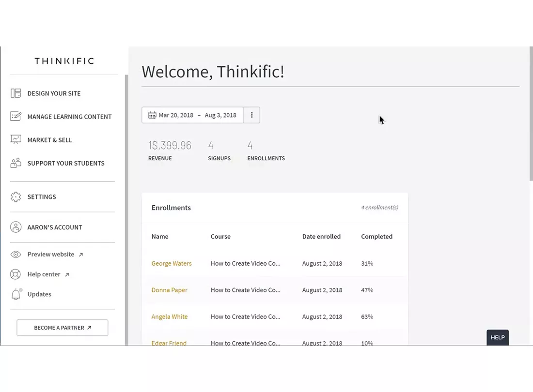Open Angela White student profile

[170, 317]
